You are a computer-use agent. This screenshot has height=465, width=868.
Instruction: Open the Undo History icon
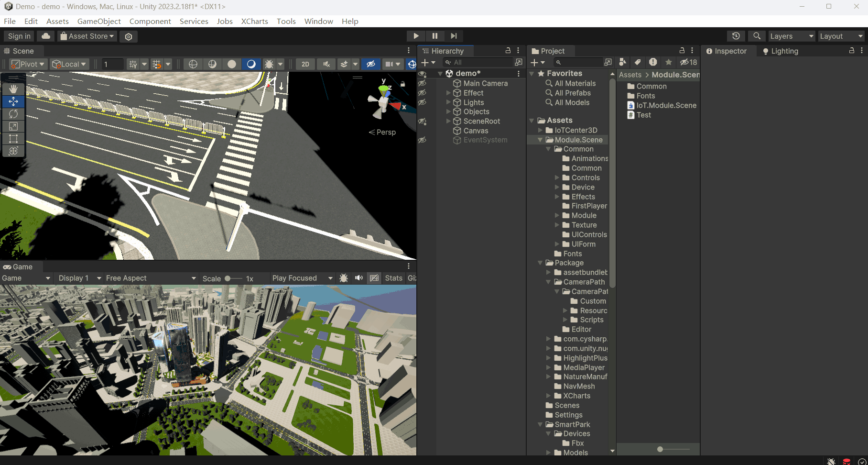[x=736, y=36]
